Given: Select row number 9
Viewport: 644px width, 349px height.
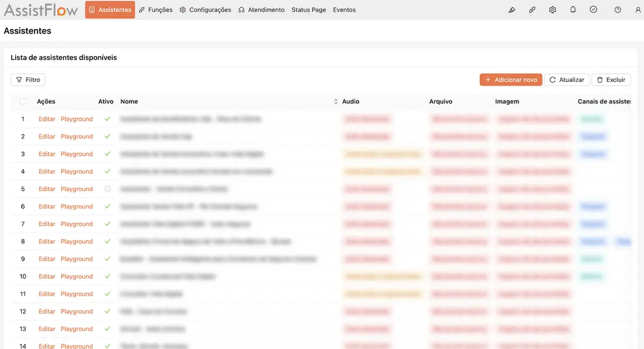Looking at the screenshot, I should [x=23, y=259].
